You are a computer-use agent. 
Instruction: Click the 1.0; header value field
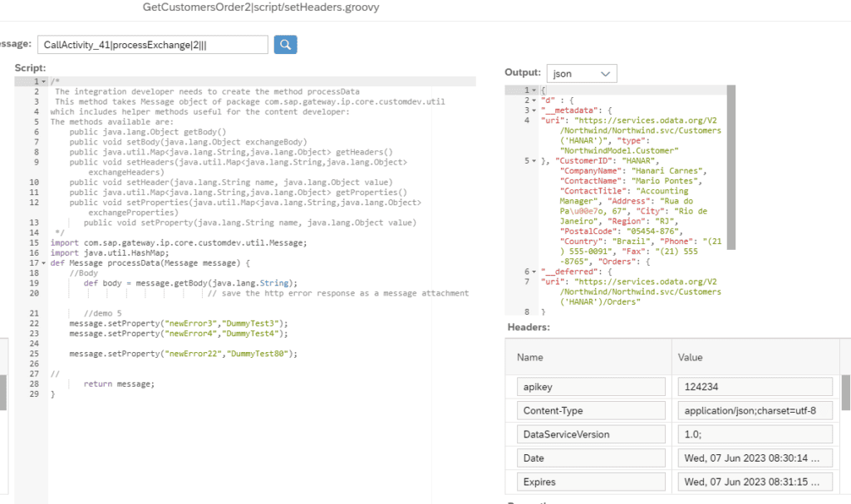[755, 434]
